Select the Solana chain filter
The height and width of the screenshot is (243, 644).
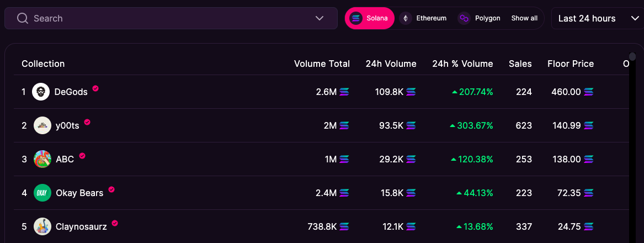point(370,18)
